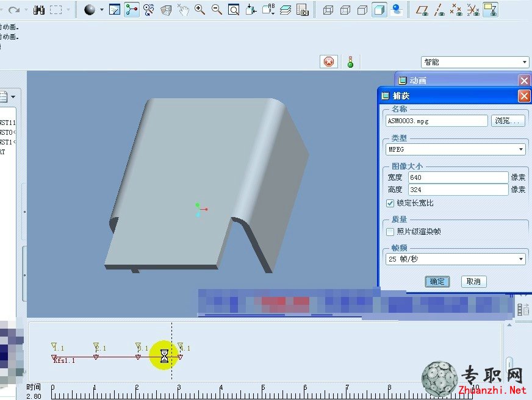532x400 pixels.
Task: Close the 动画 dialog behind
Action: 524,80
